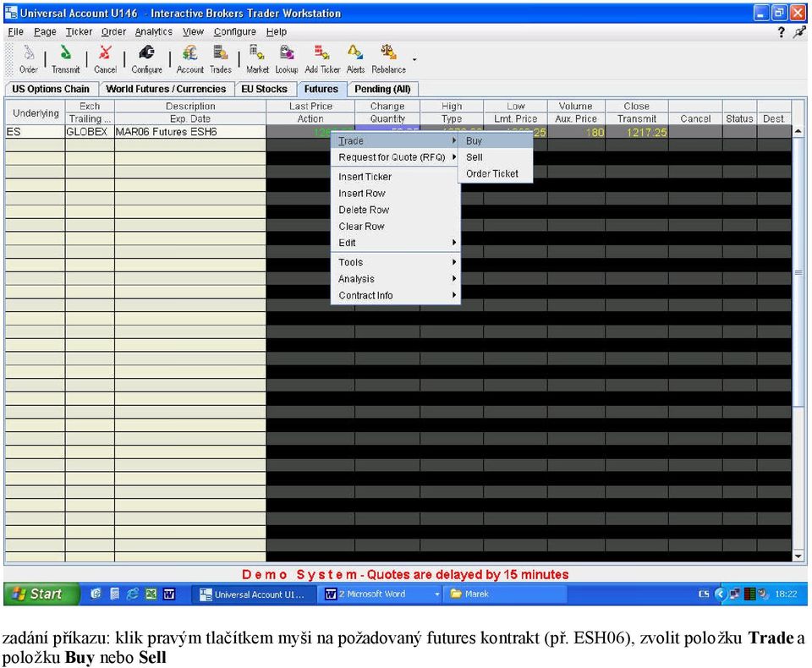Choose Sell in the Trade submenu
812x668 pixels.
click(x=496, y=157)
